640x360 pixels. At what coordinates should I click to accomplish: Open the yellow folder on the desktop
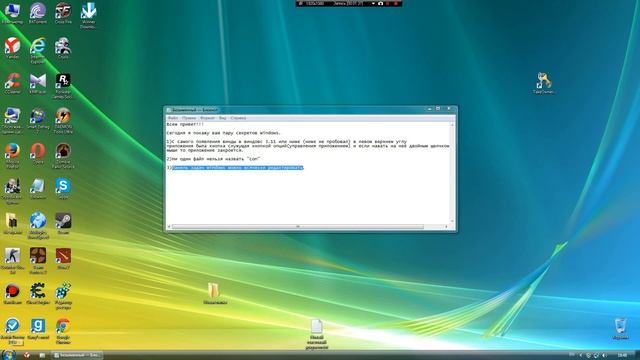click(214, 293)
